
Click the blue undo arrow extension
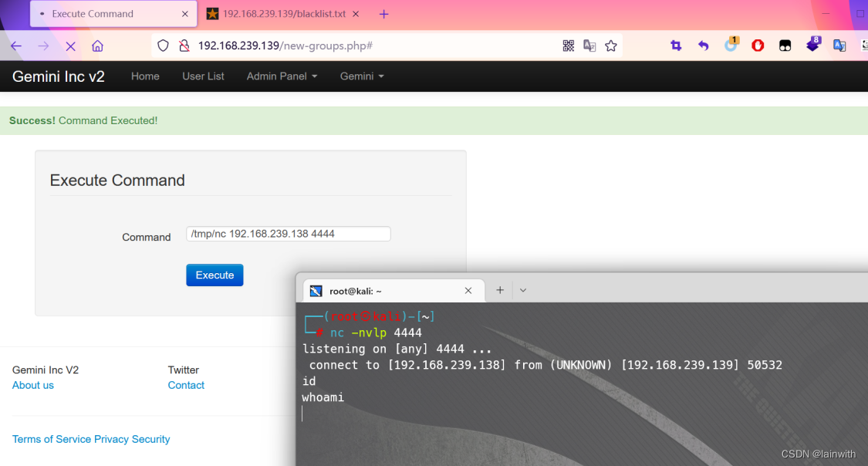(x=703, y=46)
